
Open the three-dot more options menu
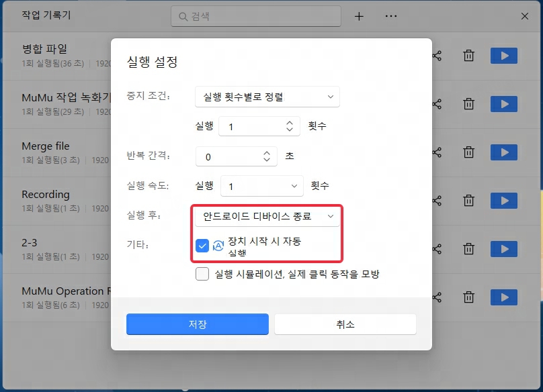click(x=391, y=16)
